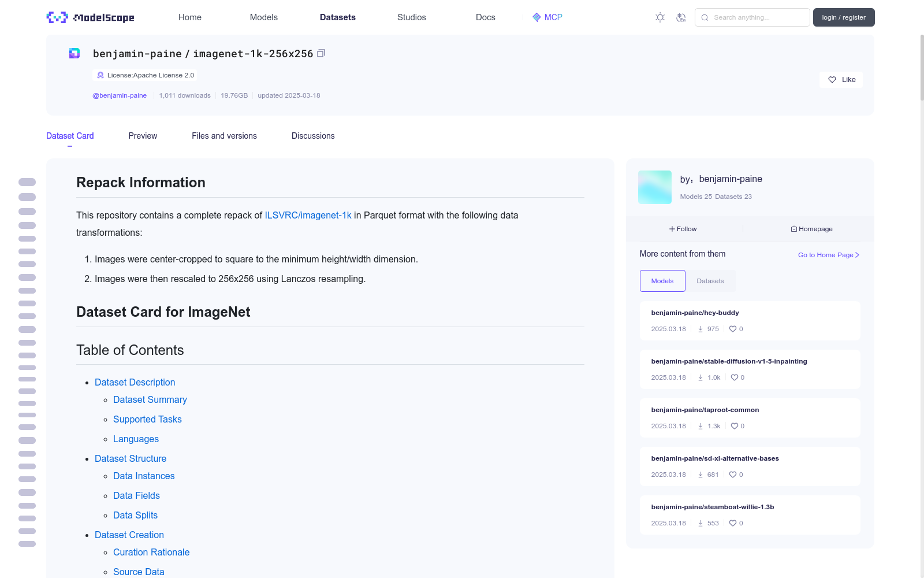Click the benjamin-paine author avatar thumbnail
The width and height of the screenshot is (924, 578).
[655, 187]
